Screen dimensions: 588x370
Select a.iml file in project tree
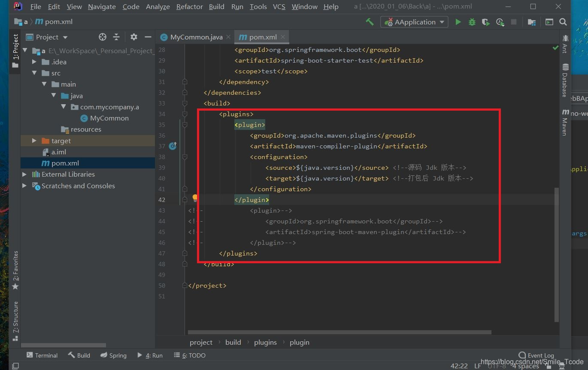click(54, 152)
